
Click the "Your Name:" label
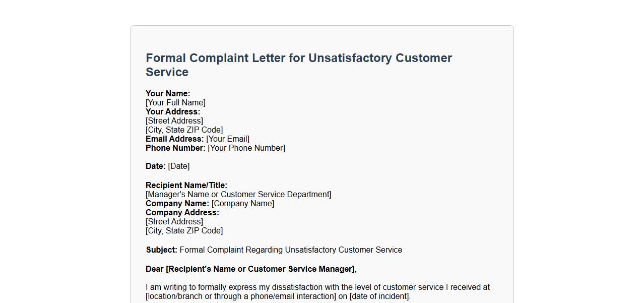168,94
